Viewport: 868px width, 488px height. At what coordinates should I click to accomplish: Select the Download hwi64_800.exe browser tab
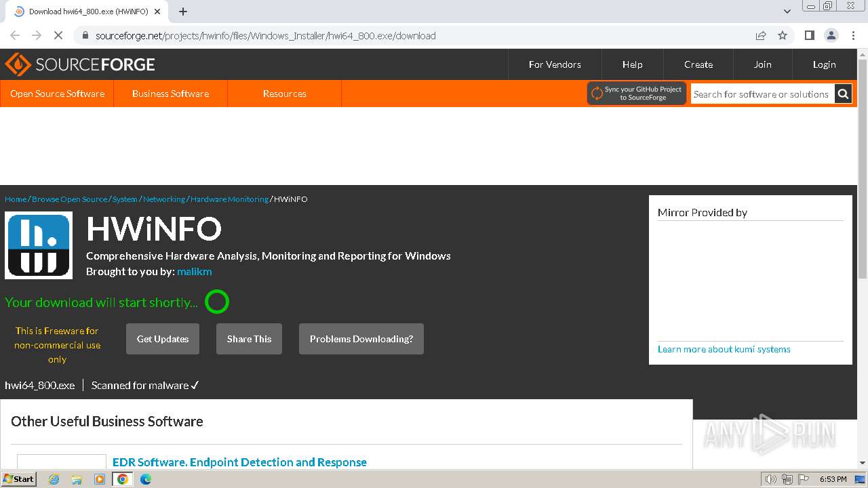[88, 12]
